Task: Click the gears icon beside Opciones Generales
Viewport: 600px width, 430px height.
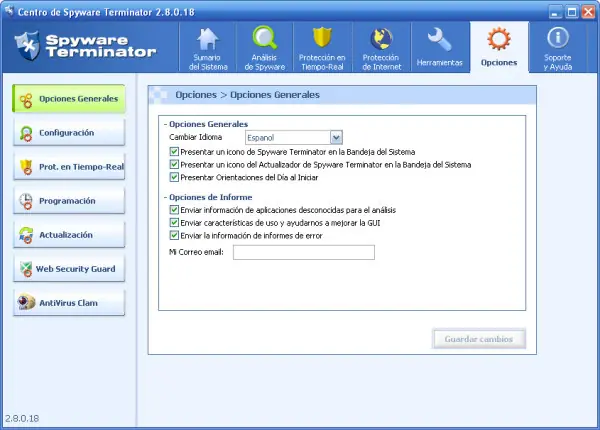Action: coord(26,101)
